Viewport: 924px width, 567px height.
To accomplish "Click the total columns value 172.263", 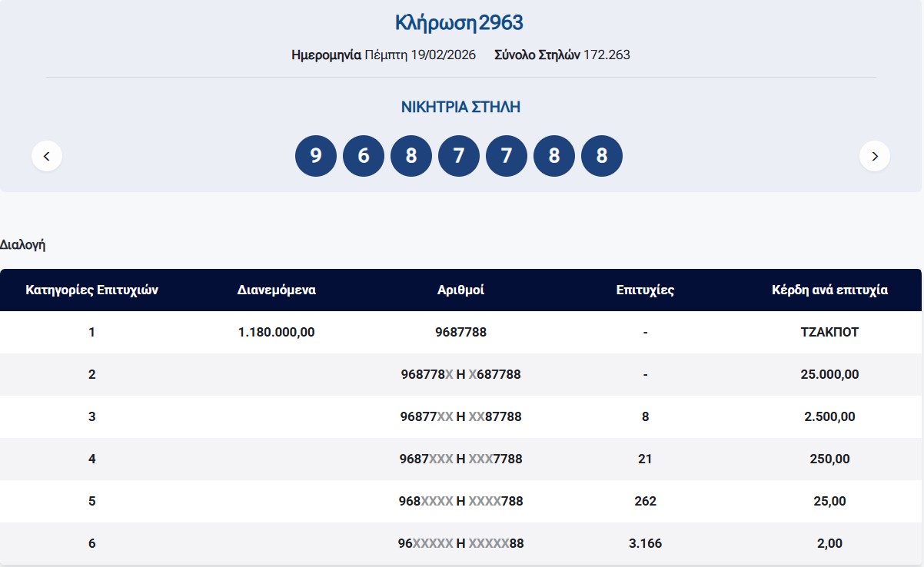I will [607, 55].
